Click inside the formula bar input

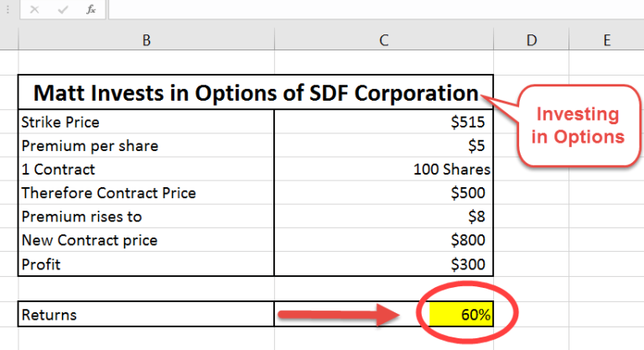377,9
